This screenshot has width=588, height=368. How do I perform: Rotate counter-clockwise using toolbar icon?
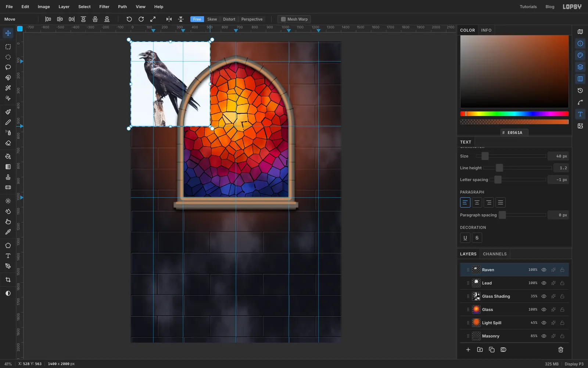point(129,19)
